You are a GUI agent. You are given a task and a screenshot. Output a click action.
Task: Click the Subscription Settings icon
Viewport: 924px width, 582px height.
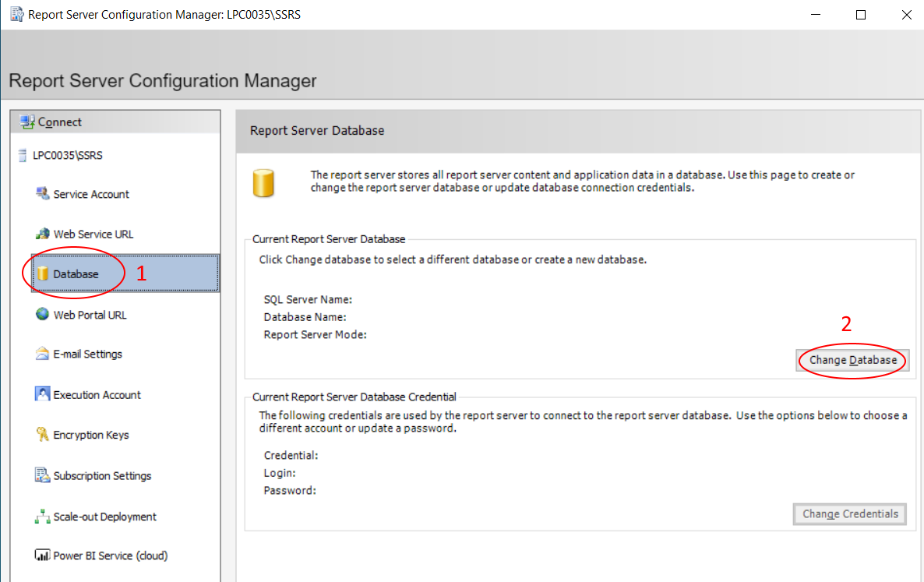click(x=42, y=475)
